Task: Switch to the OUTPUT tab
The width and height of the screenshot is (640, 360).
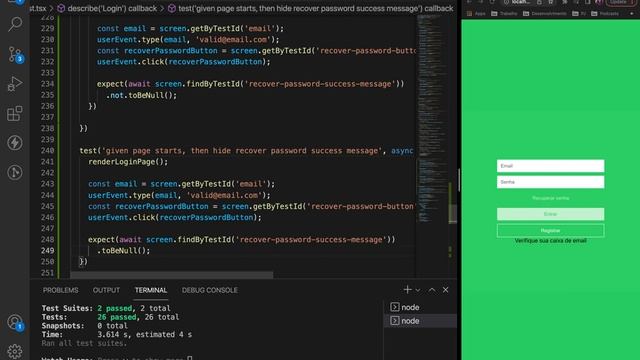Action: (106, 290)
